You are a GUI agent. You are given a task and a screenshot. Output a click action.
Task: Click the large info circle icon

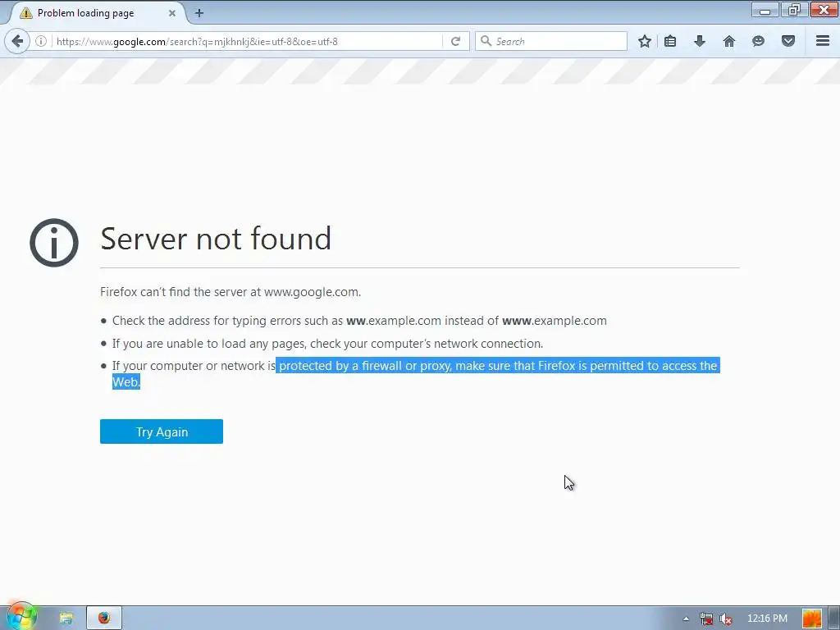[54, 243]
